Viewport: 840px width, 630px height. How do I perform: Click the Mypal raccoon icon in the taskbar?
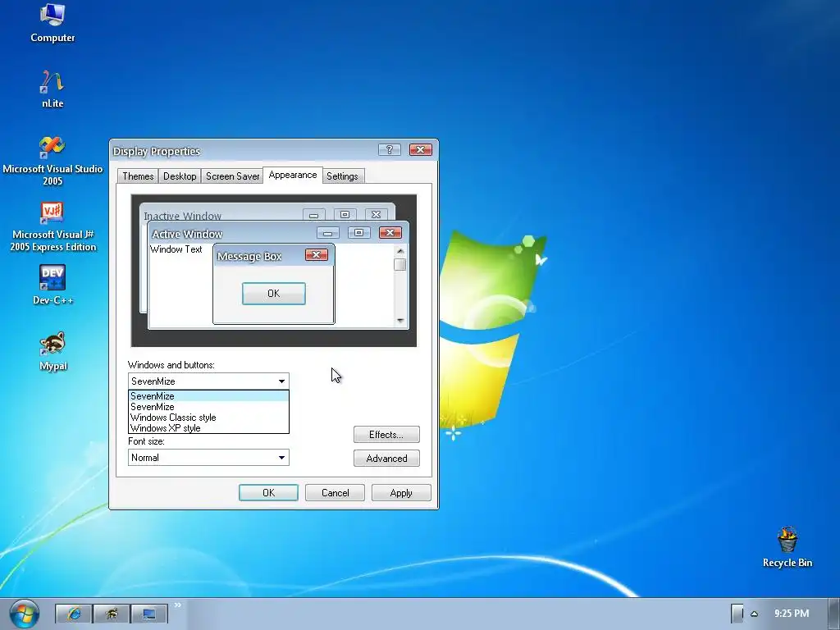click(112, 614)
